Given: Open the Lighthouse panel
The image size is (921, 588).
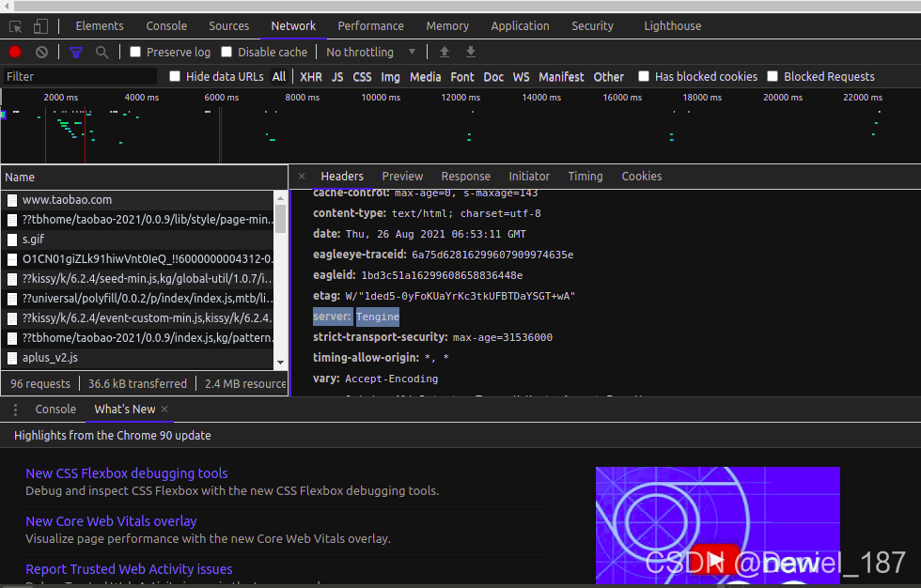Looking at the screenshot, I should click(673, 25).
